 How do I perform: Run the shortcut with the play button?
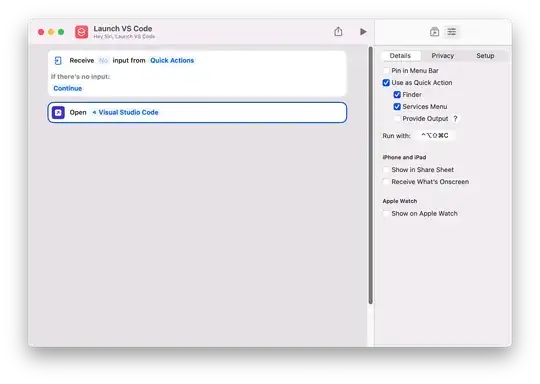(363, 32)
